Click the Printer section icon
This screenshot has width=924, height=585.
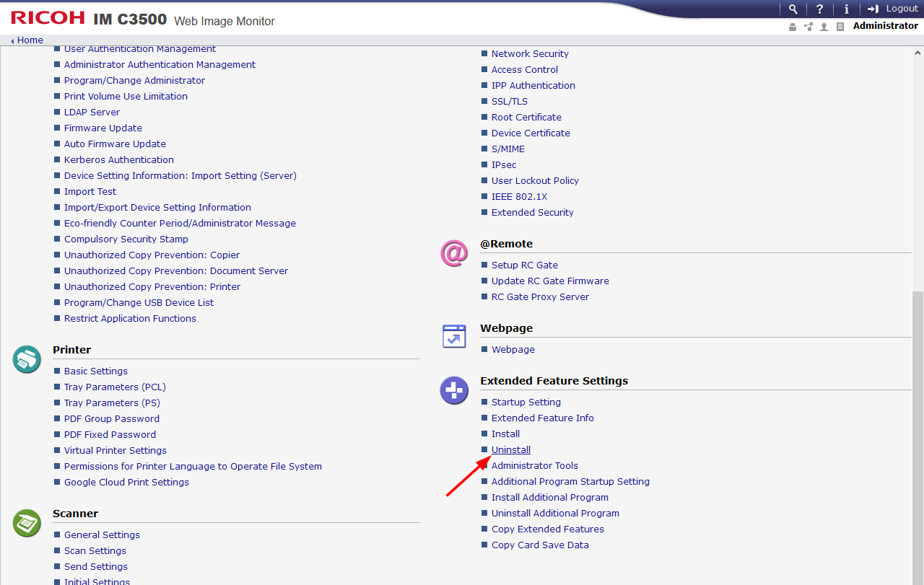point(27,359)
